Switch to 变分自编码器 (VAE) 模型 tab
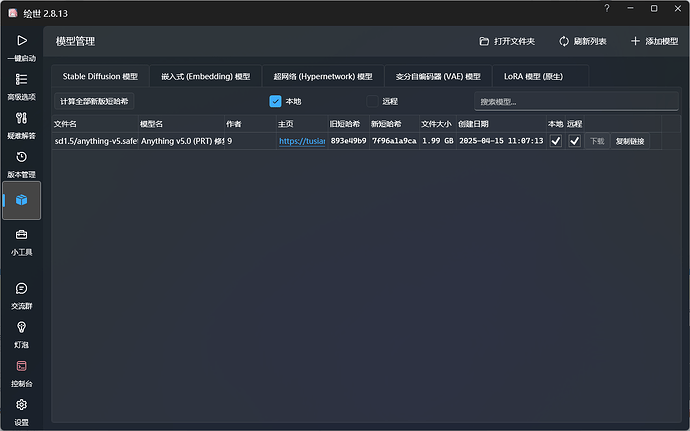The height and width of the screenshot is (431, 690). 438,77
